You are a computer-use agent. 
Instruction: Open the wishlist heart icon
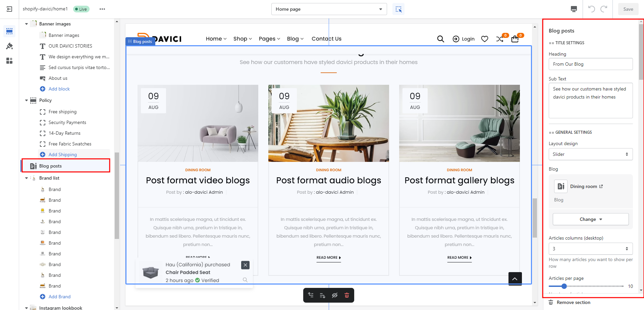tap(484, 39)
